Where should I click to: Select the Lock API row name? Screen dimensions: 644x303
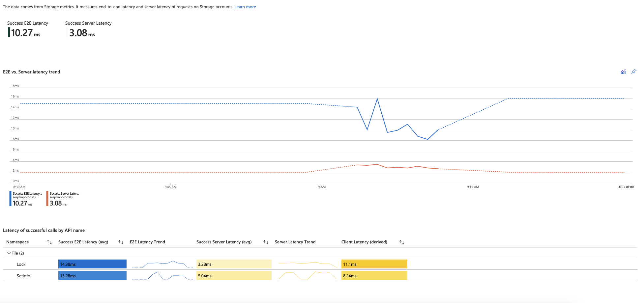21,264
